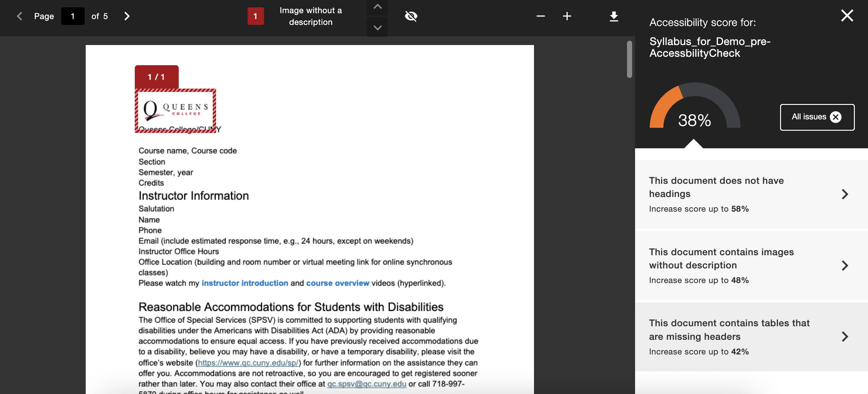This screenshot has width=868, height=394.
Task: Click the 'Salutation' line in document
Action: (x=156, y=209)
